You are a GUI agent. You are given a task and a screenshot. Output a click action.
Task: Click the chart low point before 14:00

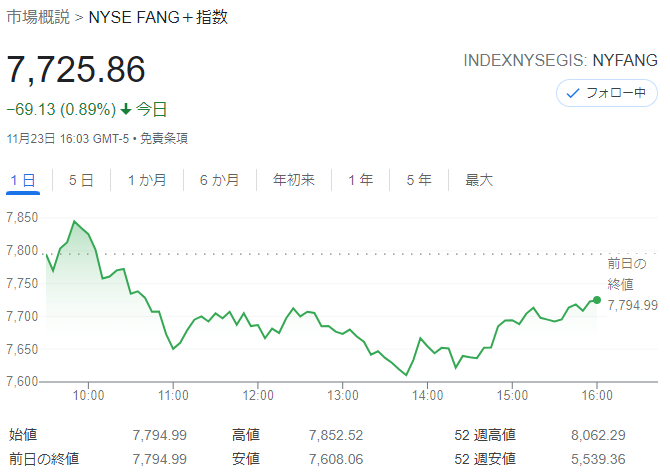coord(406,375)
